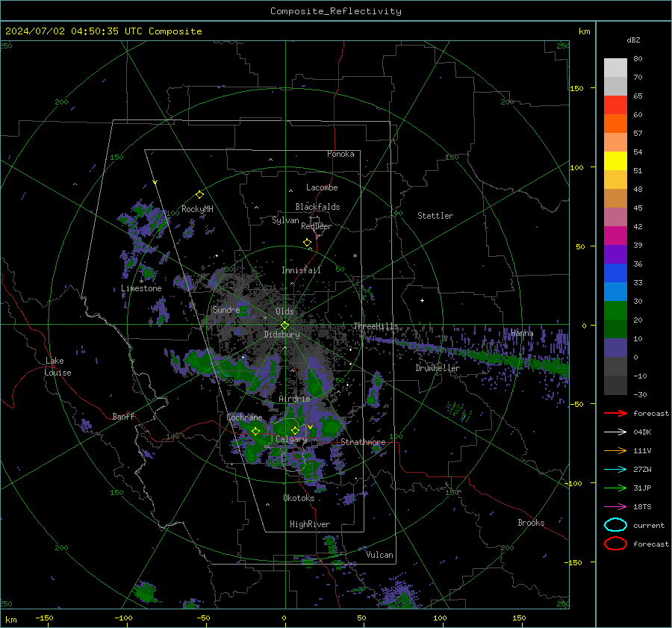Click the 04DK legend label
This screenshot has width=672, height=628.
[x=642, y=432]
